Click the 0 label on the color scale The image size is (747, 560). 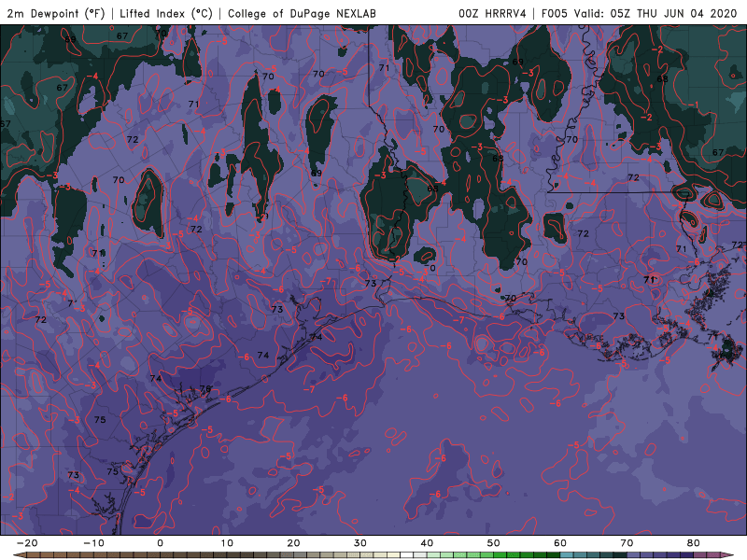pyautogui.click(x=160, y=543)
